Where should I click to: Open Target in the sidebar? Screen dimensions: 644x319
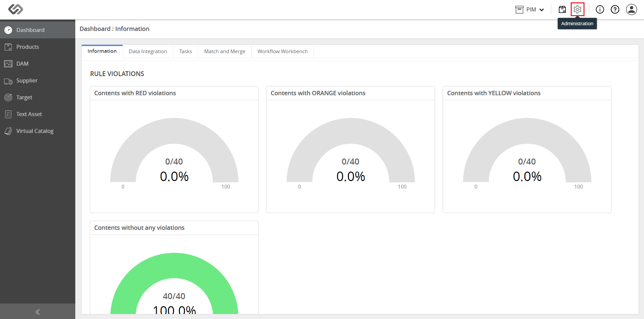[38, 97]
